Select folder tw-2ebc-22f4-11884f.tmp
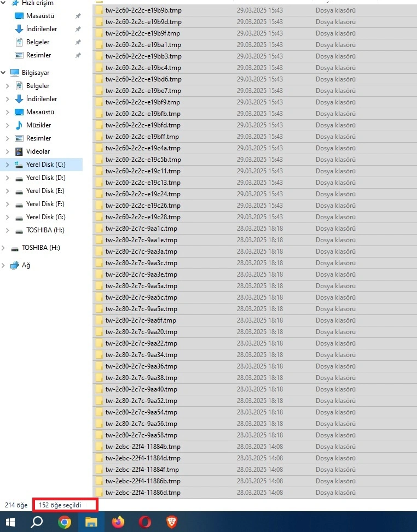The height and width of the screenshot is (532, 417). [142, 470]
